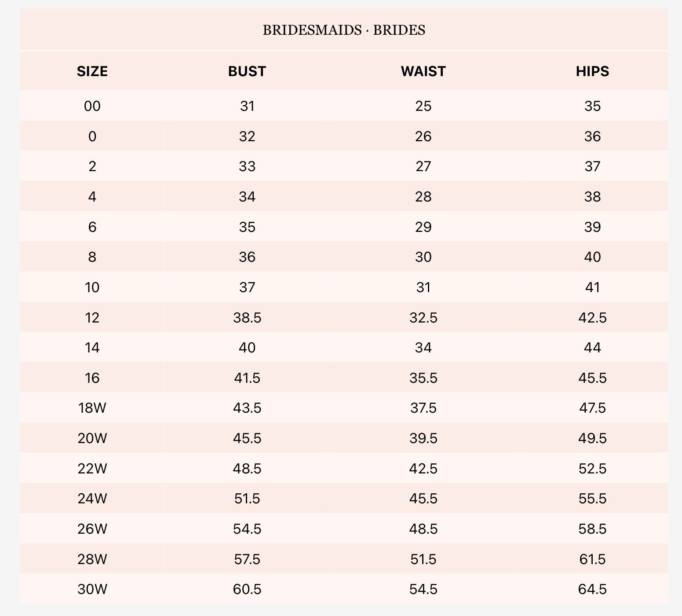Click the size 6 row label

pos(92,227)
